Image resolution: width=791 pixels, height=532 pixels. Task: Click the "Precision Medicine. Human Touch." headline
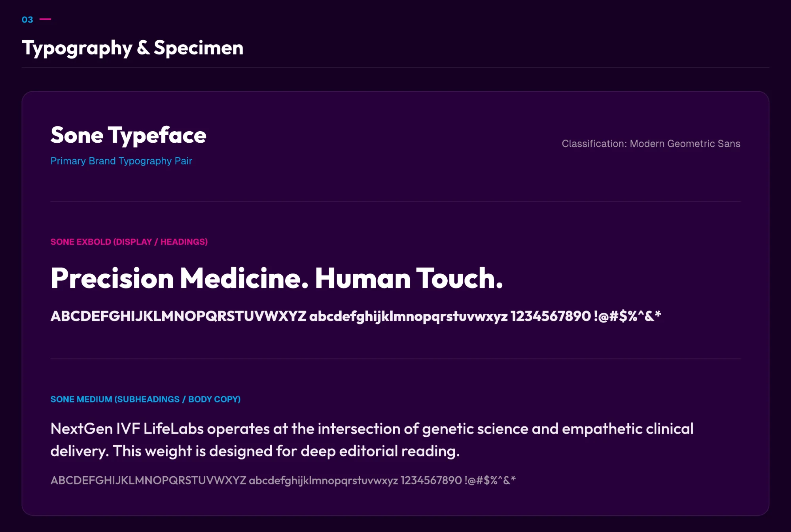pos(277,278)
